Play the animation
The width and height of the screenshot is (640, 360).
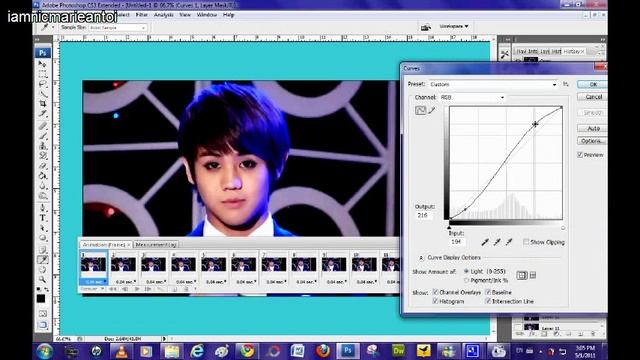point(137,289)
